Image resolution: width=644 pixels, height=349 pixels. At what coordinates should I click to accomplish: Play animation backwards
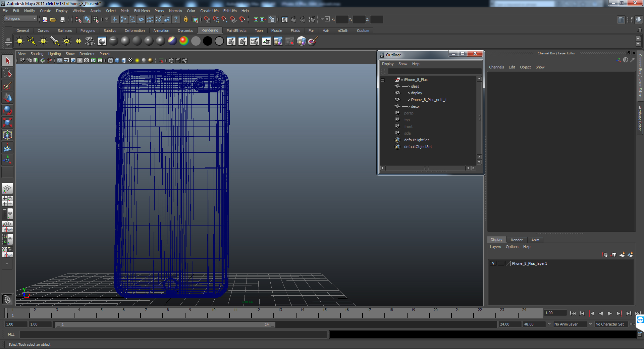[601, 313]
